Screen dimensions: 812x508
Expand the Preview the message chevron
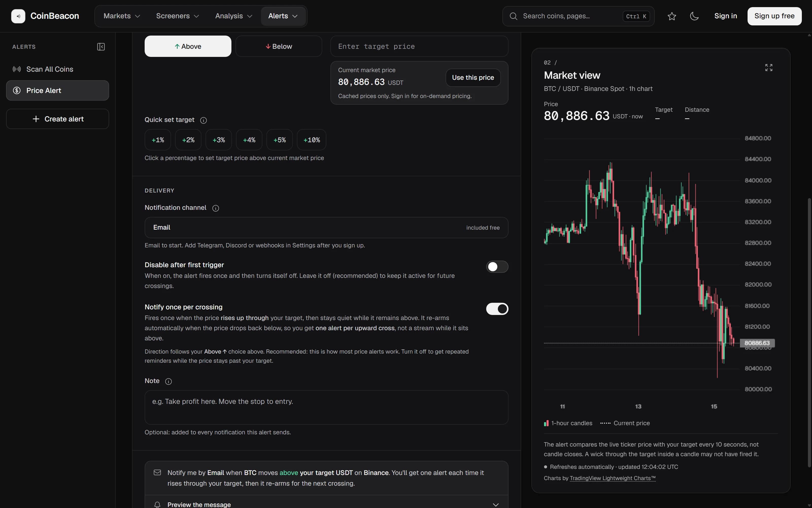pyautogui.click(x=496, y=504)
